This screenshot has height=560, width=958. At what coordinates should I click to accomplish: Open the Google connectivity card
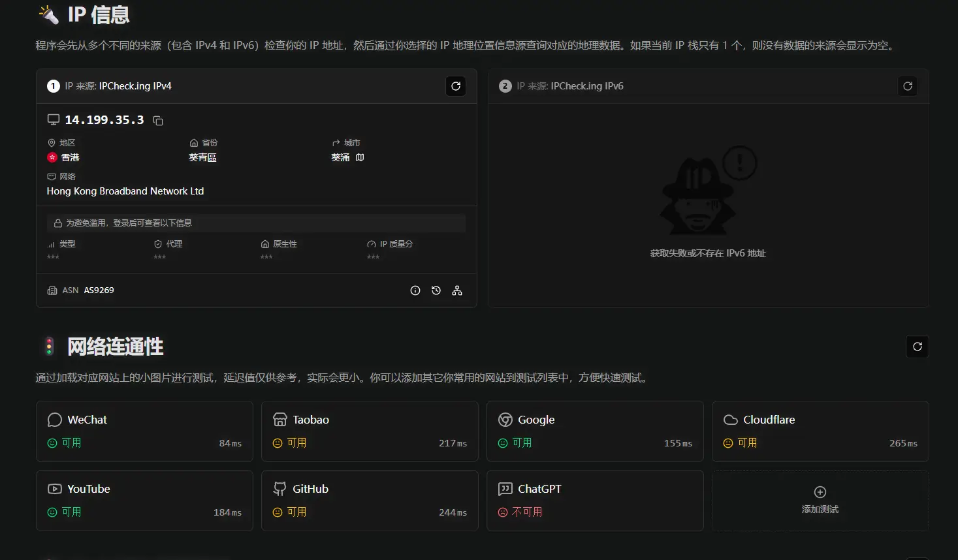(595, 431)
